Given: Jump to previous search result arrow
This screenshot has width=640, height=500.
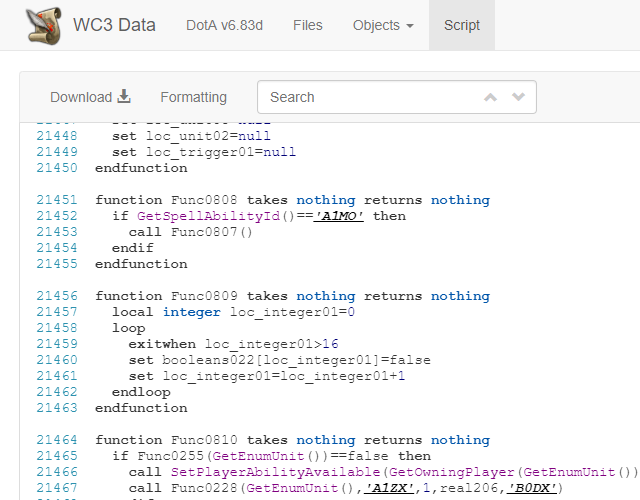Looking at the screenshot, I should coord(490,97).
